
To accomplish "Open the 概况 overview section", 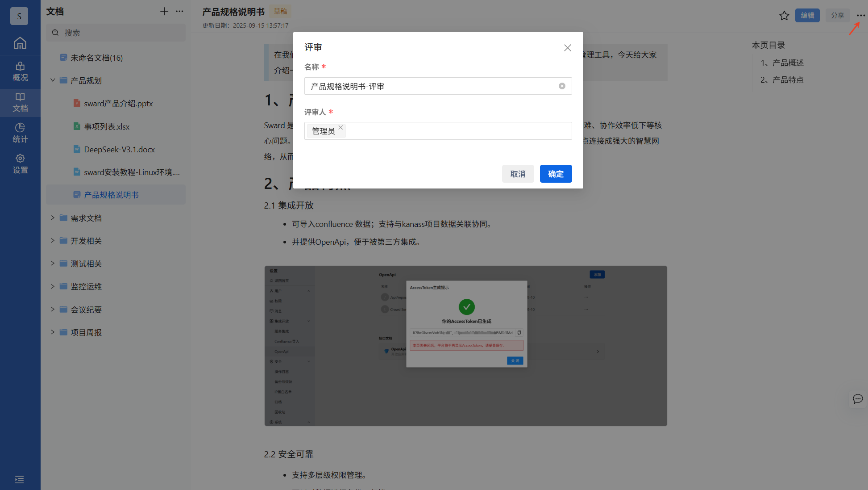I will coord(20,71).
